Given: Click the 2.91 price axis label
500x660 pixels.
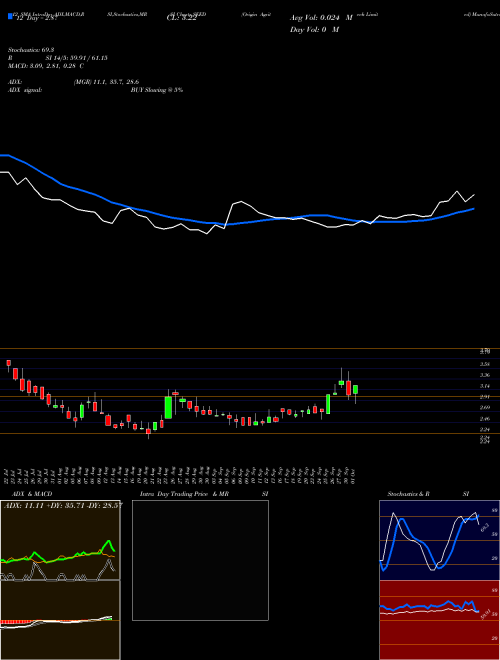Looking at the screenshot, I should pyautogui.click(x=485, y=397).
